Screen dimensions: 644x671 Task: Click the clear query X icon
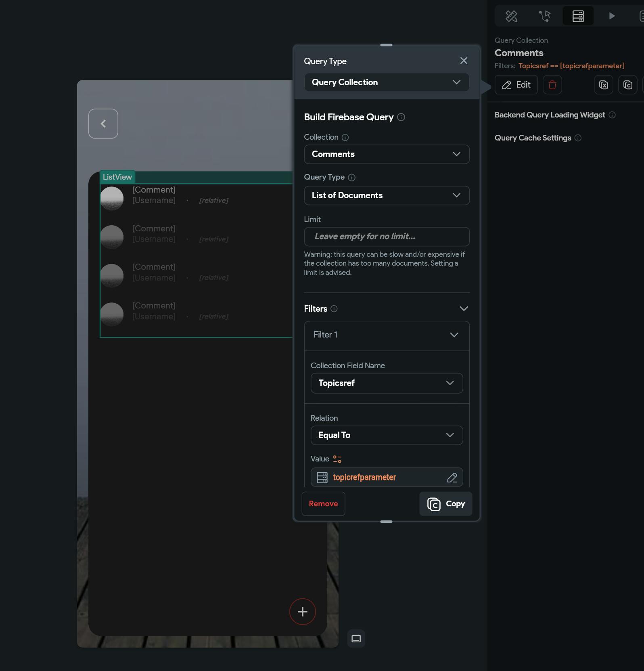pyautogui.click(x=603, y=85)
